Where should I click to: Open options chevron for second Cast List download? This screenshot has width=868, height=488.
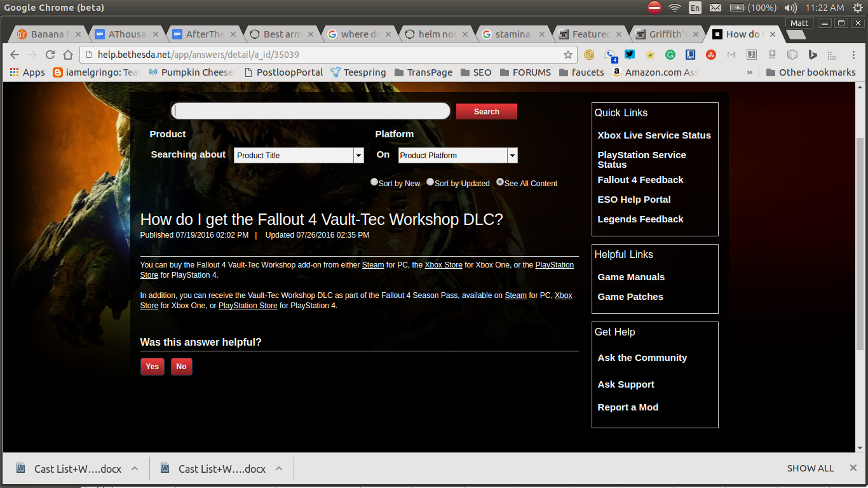[x=279, y=468]
